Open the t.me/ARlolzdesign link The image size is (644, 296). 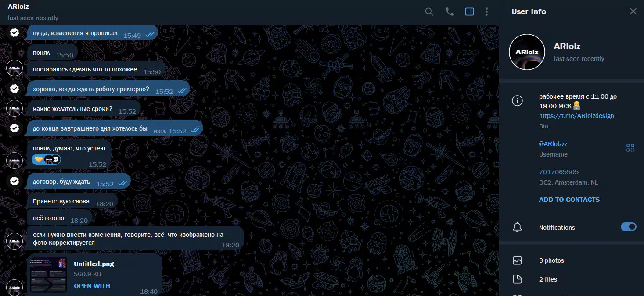click(576, 116)
